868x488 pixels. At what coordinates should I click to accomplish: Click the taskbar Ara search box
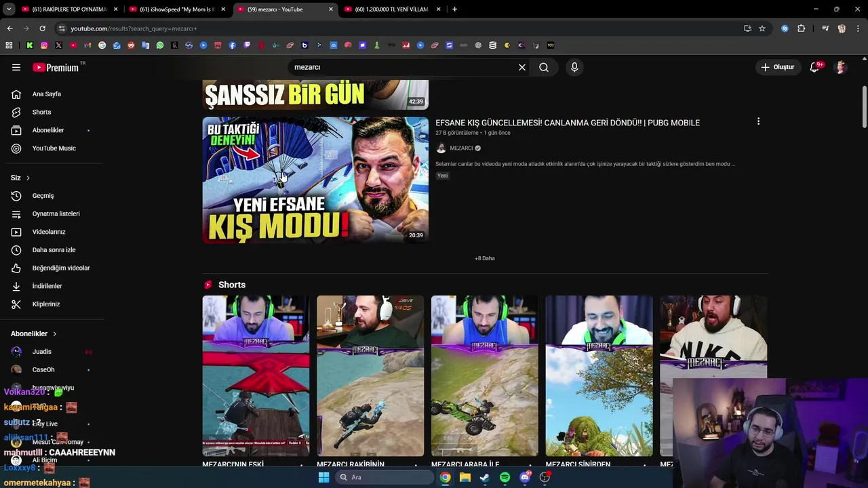pyautogui.click(x=384, y=477)
